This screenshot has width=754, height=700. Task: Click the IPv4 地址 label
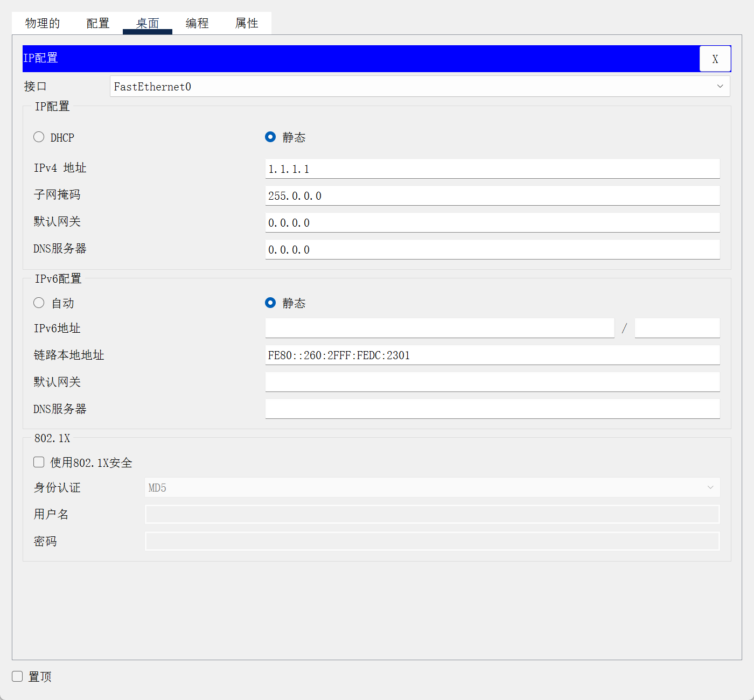[60, 167]
